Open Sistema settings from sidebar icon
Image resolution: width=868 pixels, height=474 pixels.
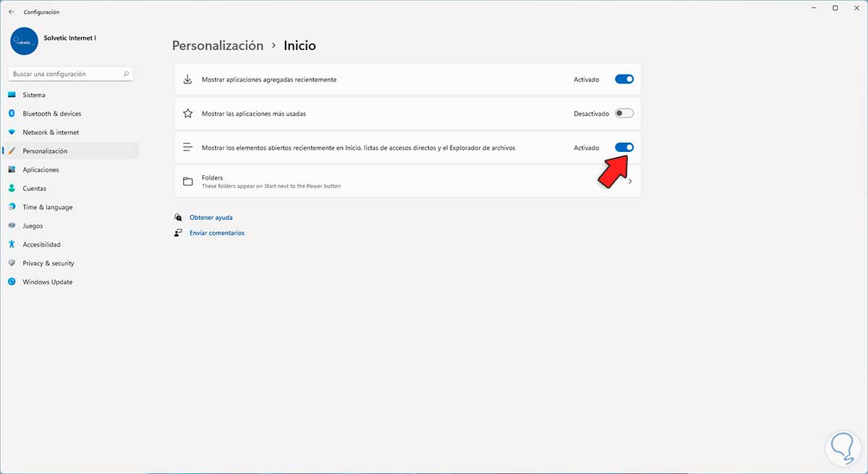12,95
